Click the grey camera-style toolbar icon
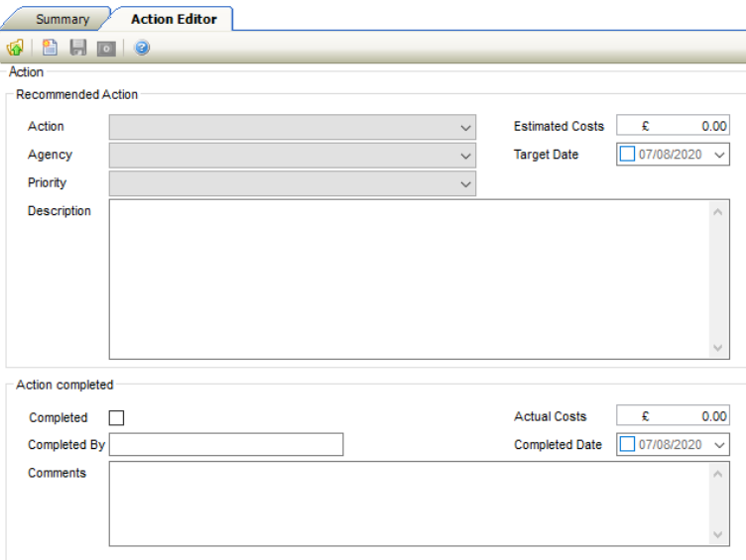This screenshot has width=746, height=560. pos(106,48)
